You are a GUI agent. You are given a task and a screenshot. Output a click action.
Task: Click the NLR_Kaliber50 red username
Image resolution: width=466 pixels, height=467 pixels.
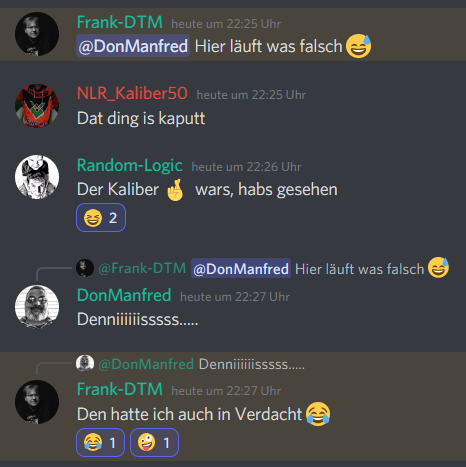tap(132, 93)
